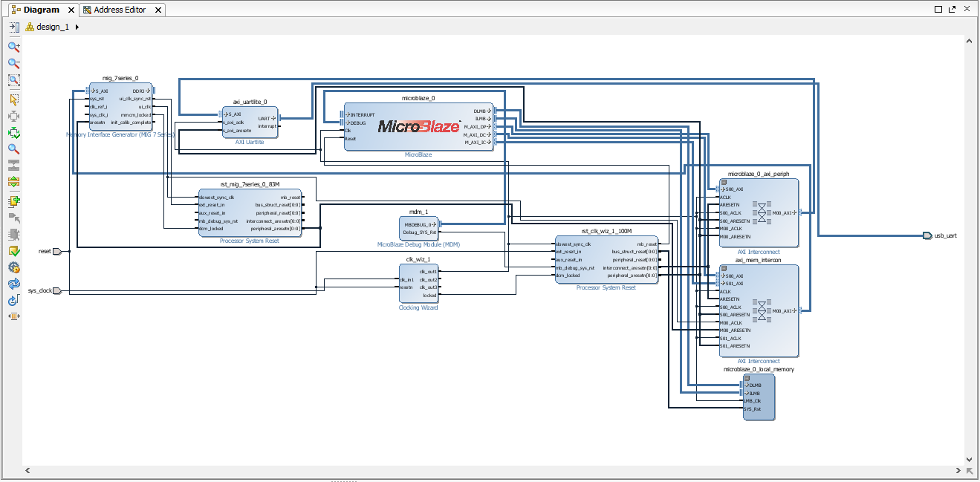
Task: Click the Regenerate Layout blue arrows icon
Action: point(13,284)
